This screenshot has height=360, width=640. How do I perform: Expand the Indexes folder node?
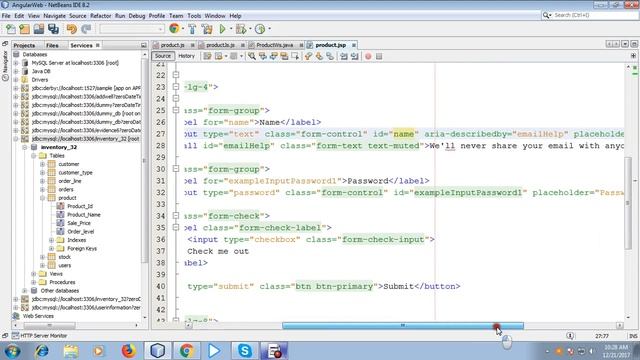[51, 240]
